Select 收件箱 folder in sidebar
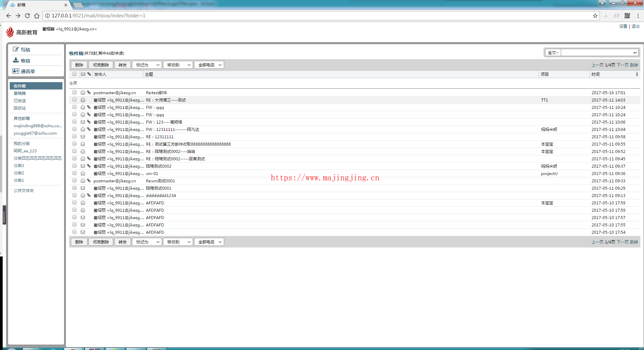Image resolution: width=644 pixels, height=350 pixels. (36, 86)
